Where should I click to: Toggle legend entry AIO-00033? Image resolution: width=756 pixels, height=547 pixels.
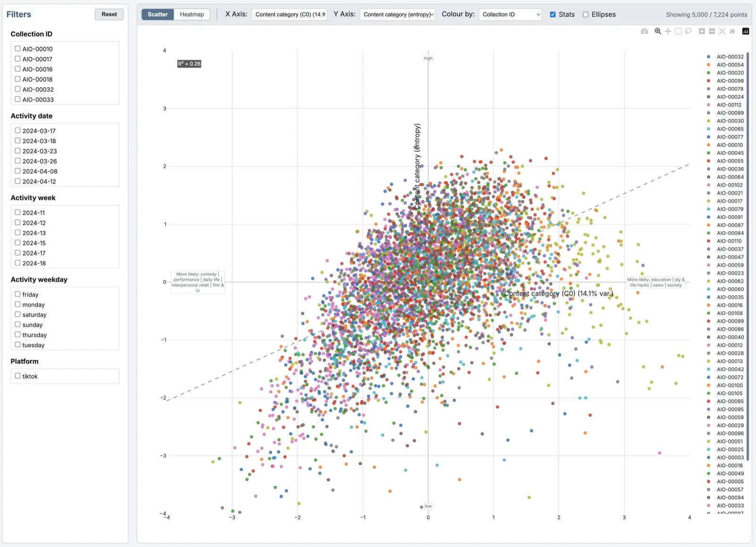(x=725, y=506)
